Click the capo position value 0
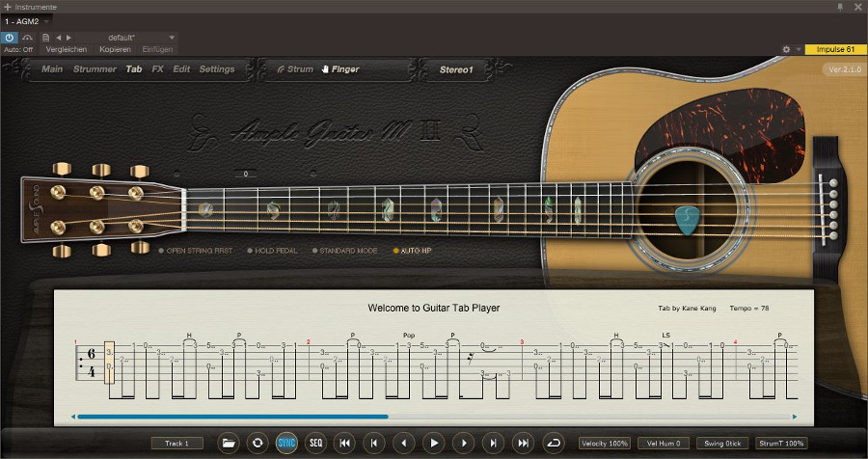This screenshot has height=459, width=868. [x=245, y=174]
